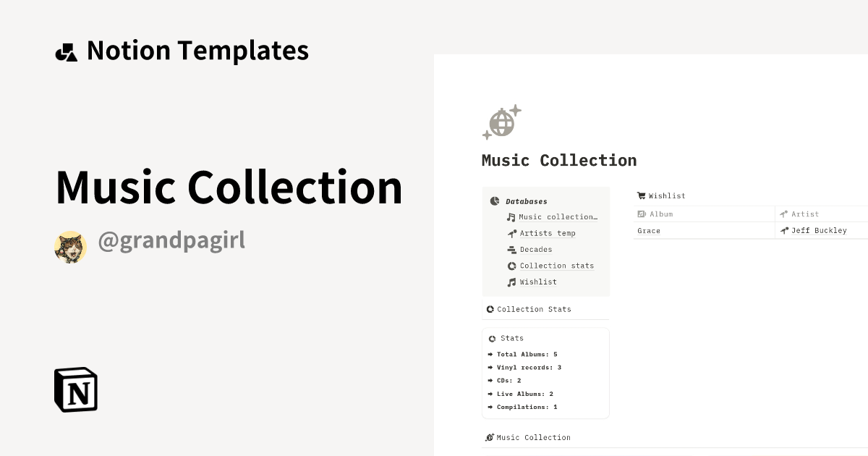The height and width of the screenshot is (456, 868).
Task: Click the musical note icon beside Music collection
Action: pyautogui.click(x=511, y=216)
